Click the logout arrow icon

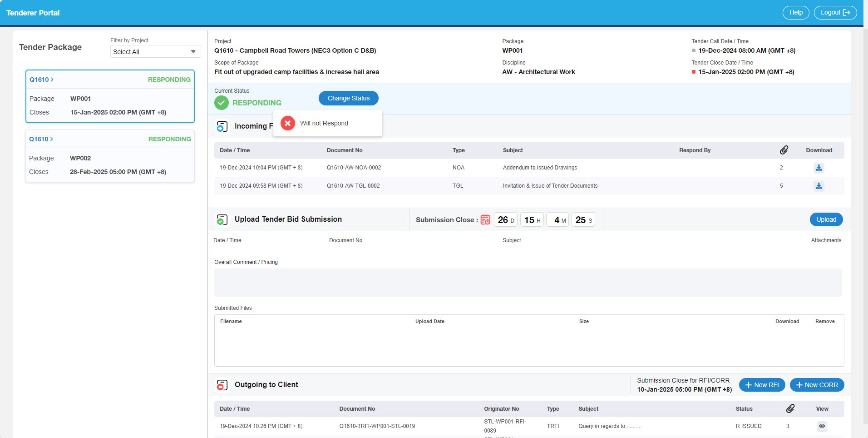(x=847, y=13)
